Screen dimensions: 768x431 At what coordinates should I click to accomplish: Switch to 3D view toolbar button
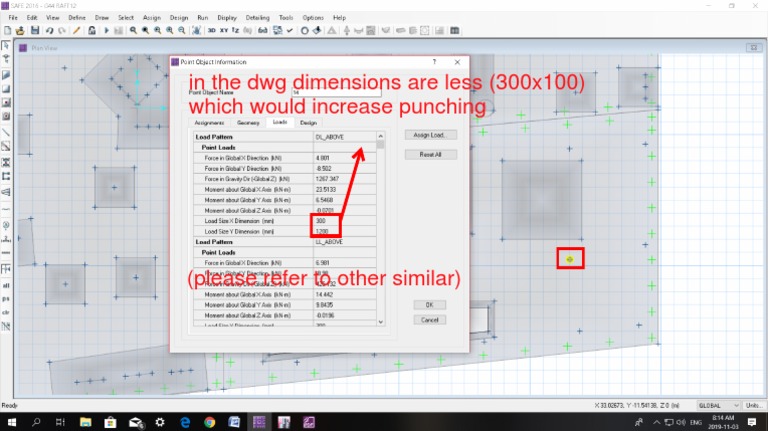click(x=211, y=31)
